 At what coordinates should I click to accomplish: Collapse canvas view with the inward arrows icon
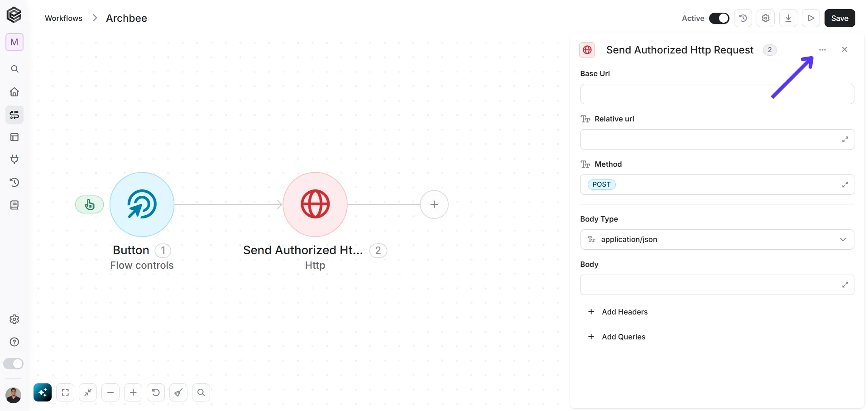point(88,392)
